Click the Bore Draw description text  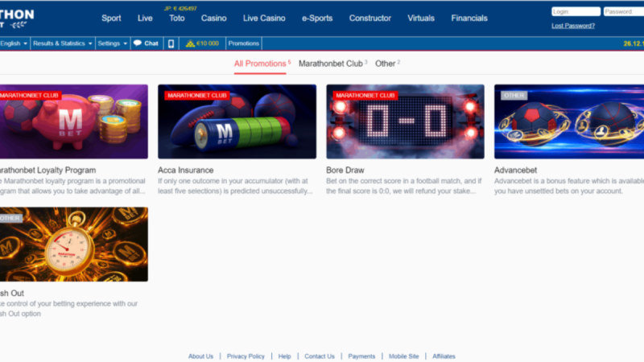coord(404,186)
